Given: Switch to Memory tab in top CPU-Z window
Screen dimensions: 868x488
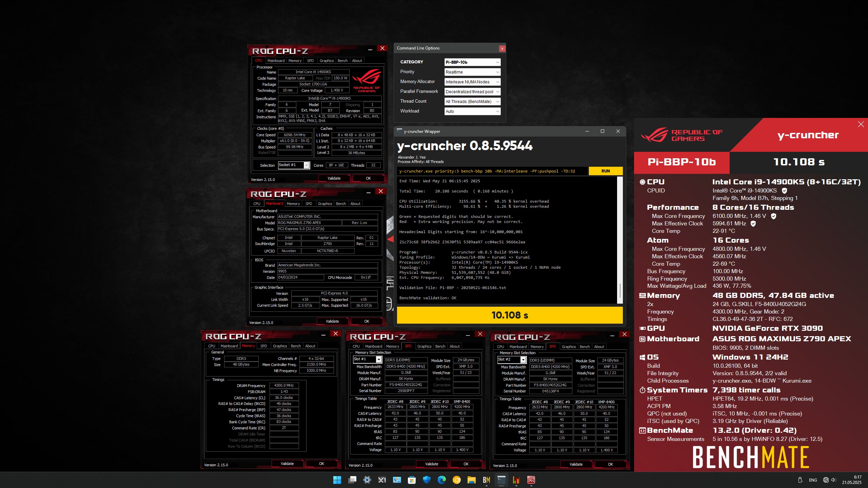Looking at the screenshot, I should pyautogui.click(x=295, y=61).
